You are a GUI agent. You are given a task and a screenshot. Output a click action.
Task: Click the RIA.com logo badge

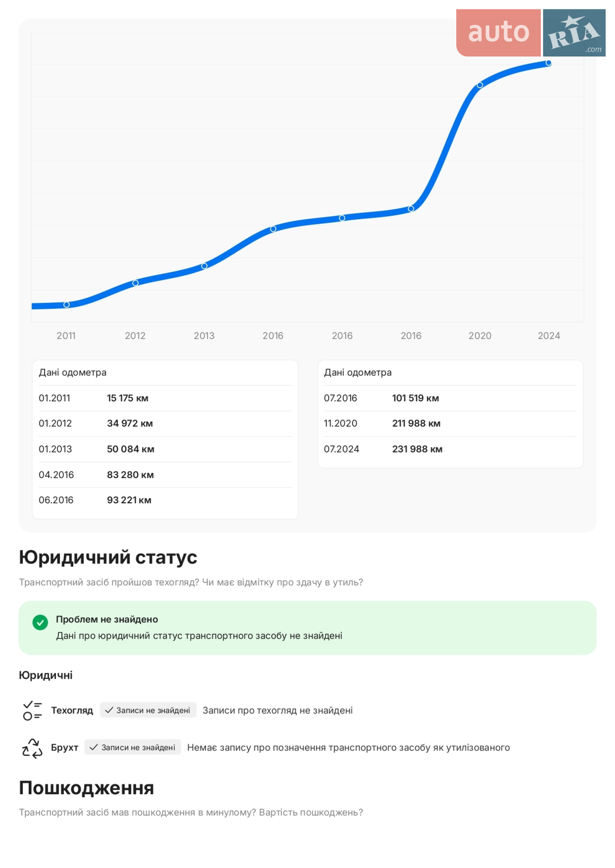574,33
